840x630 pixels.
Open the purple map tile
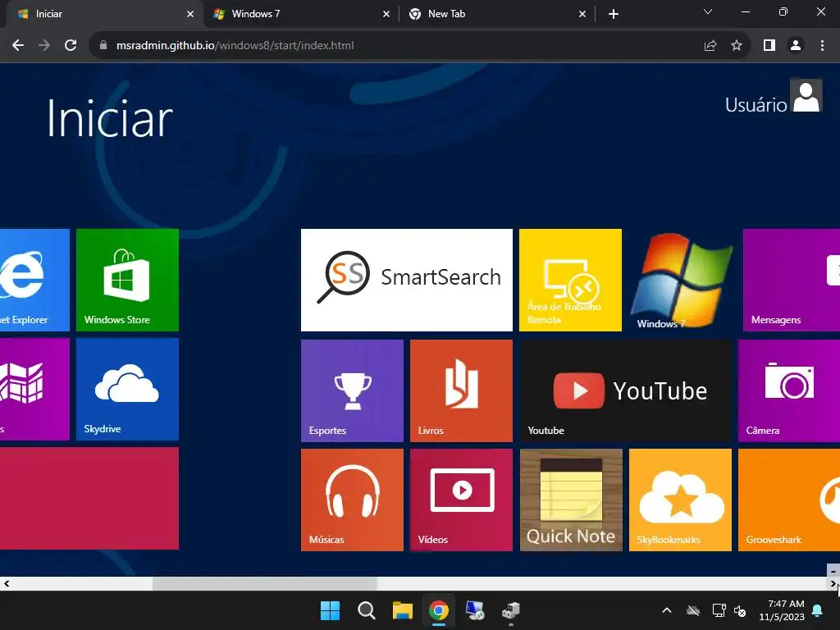pos(34,389)
